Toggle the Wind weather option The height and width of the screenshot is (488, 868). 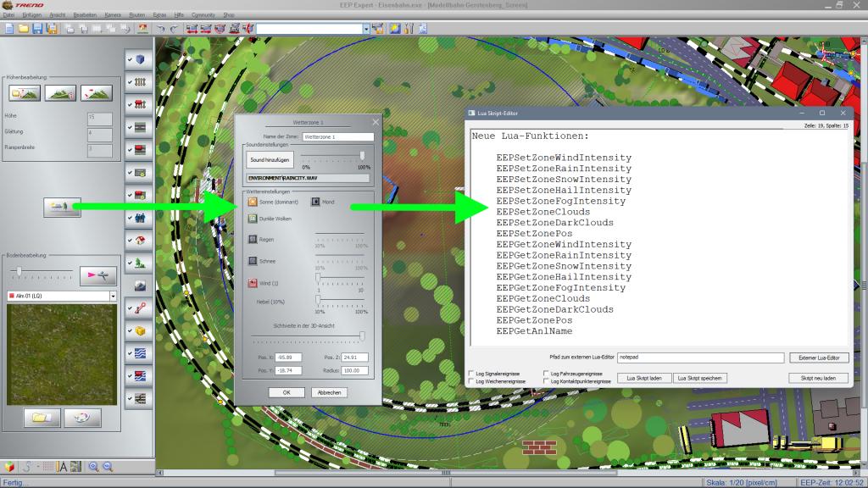click(x=253, y=283)
